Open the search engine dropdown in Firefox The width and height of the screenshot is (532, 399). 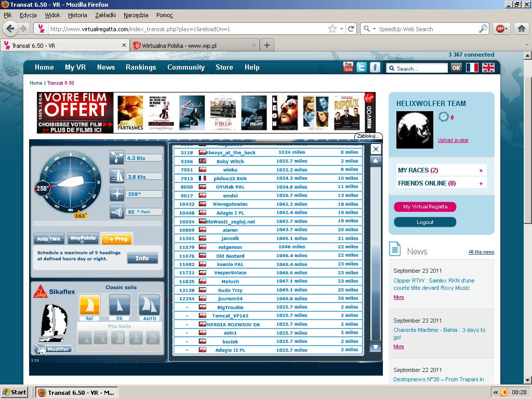pos(370,29)
